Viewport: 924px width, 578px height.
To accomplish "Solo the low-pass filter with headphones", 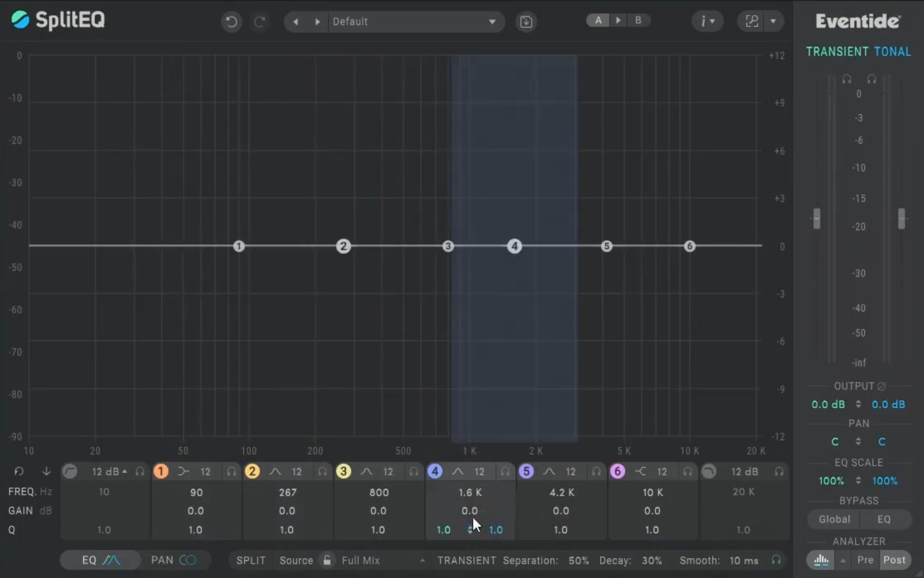I will click(x=779, y=471).
